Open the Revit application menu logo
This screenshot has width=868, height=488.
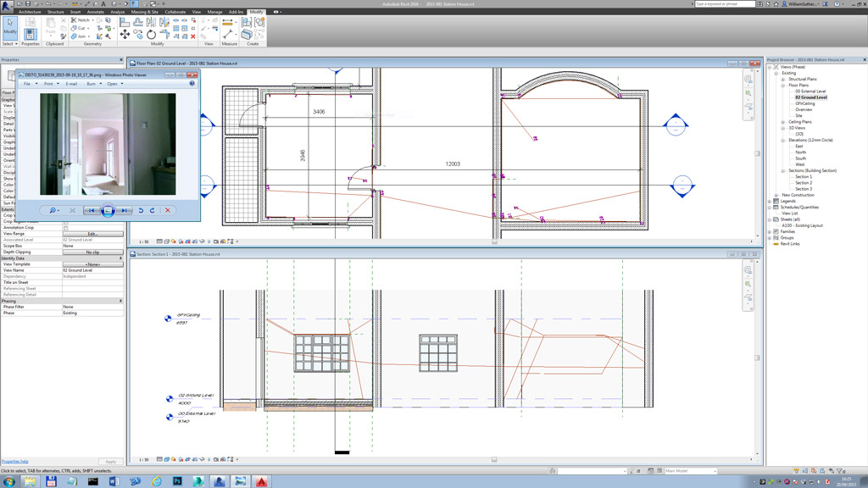6,6
